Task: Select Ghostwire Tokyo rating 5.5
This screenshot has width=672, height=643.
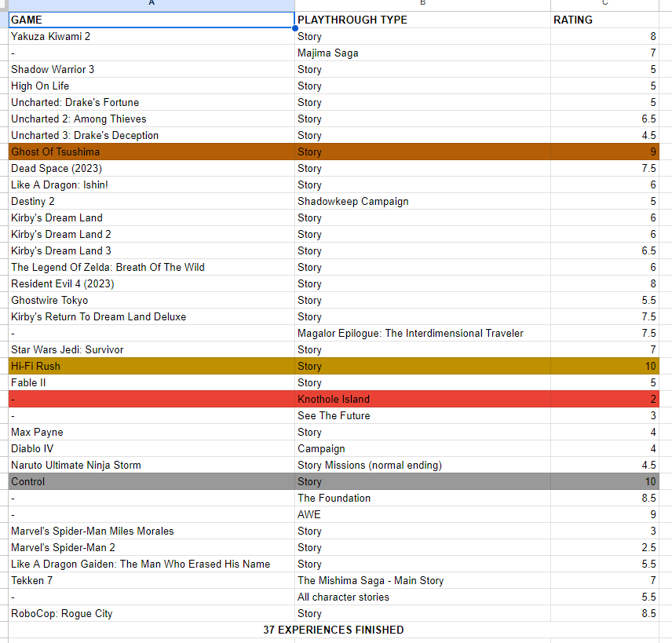Action: tap(604, 301)
